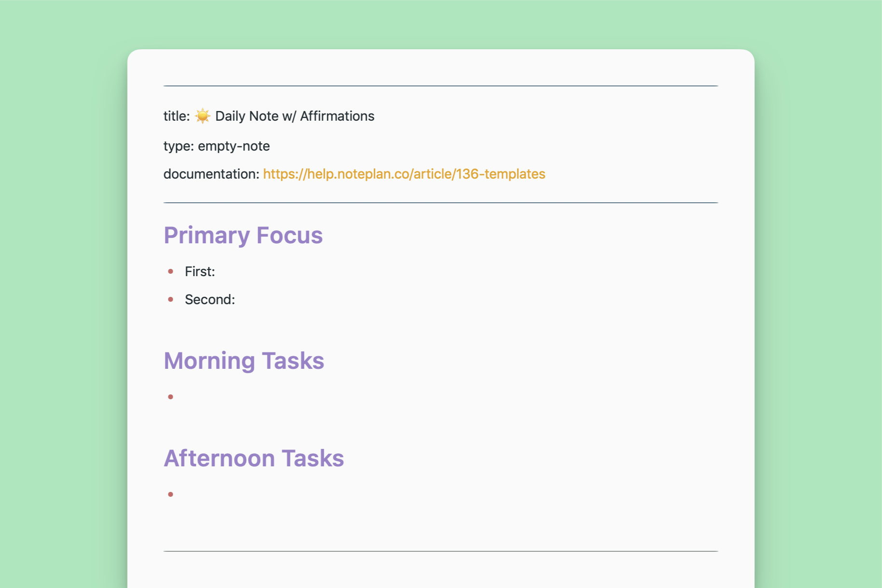This screenshot has width=882, height=588.
Task: Select the Afternoon Tasks heading
Action: (253, 459)
